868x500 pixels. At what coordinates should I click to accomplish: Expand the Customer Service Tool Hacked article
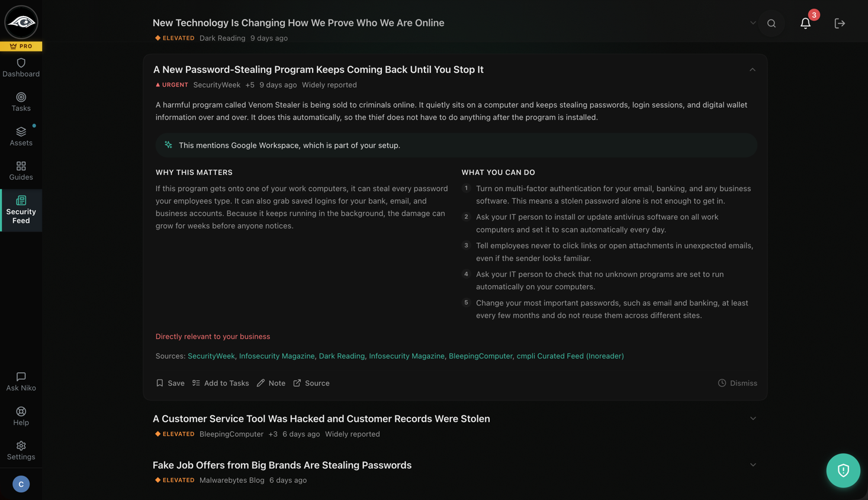click(753, 418)
